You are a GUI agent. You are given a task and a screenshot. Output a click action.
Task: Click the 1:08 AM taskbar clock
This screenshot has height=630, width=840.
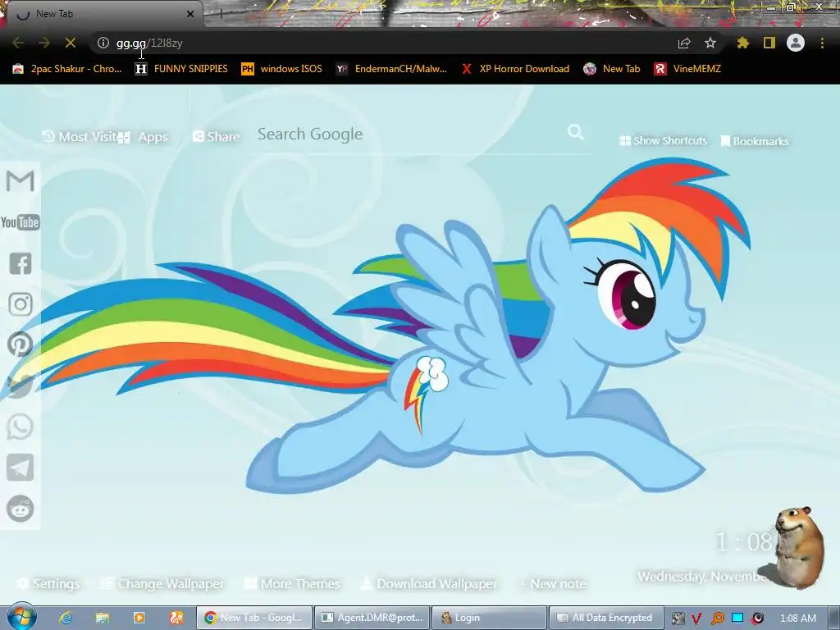(798, 619)
